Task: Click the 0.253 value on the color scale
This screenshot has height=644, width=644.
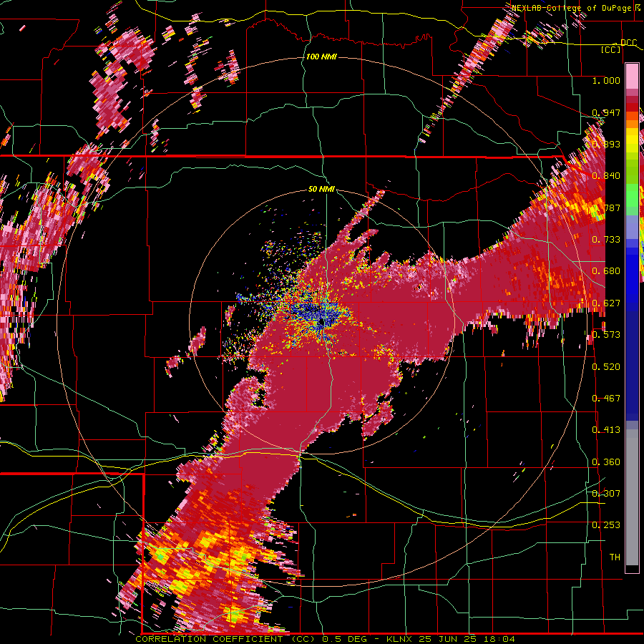Action: coord(606,525)
